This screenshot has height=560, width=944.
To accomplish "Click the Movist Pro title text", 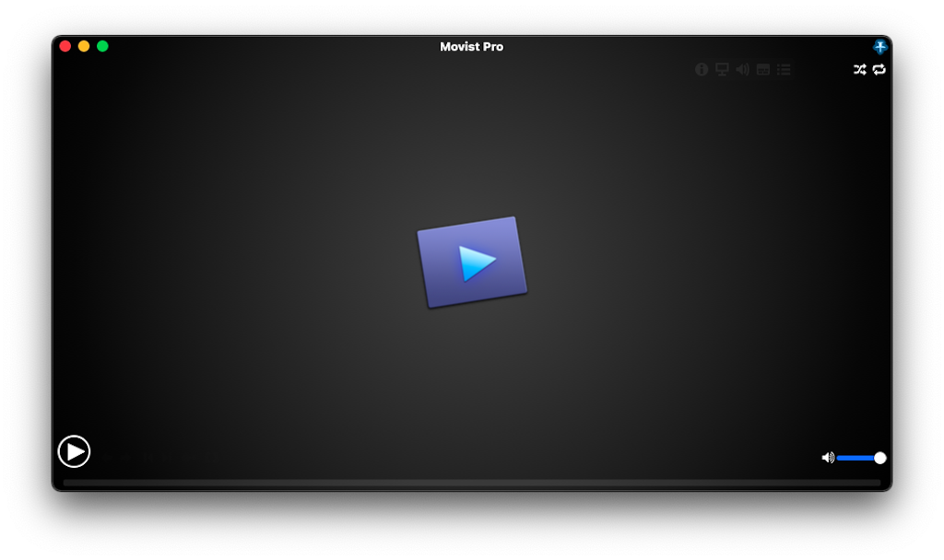I will (x=471, y=46).
